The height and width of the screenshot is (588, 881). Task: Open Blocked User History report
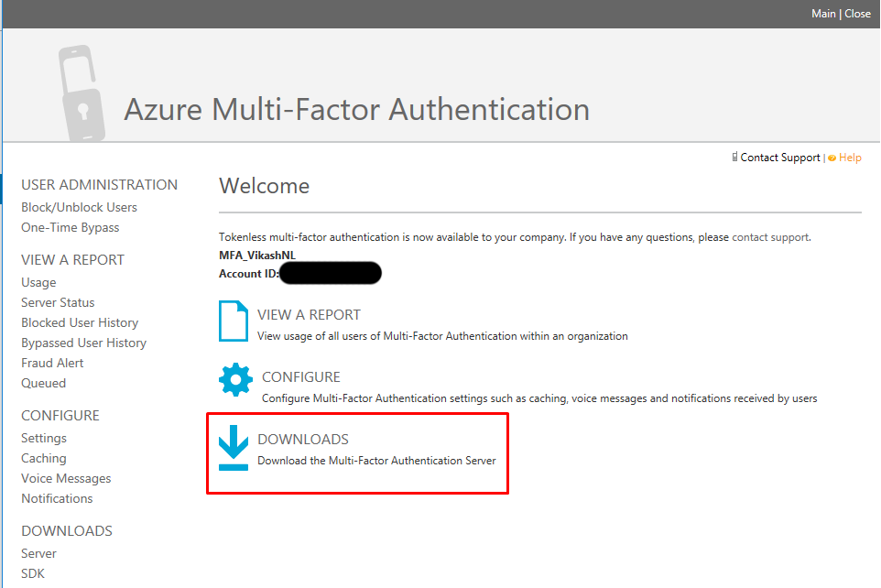tap(80, 322)
